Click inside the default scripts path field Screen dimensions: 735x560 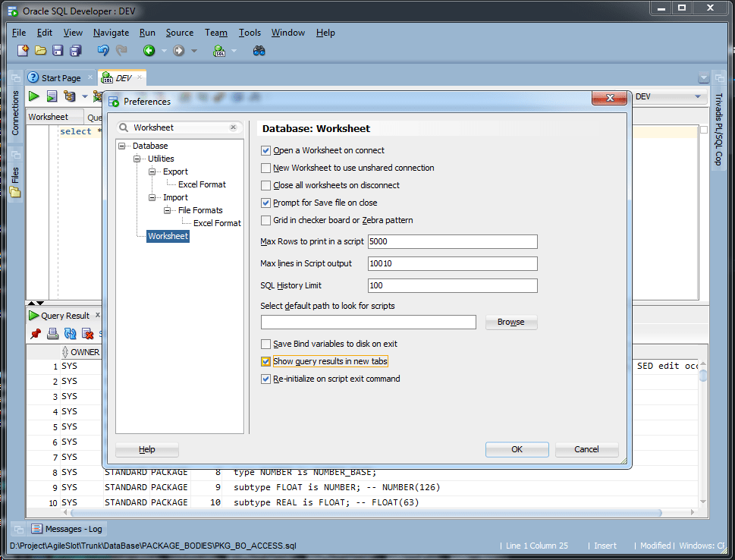tap(368, 322)
